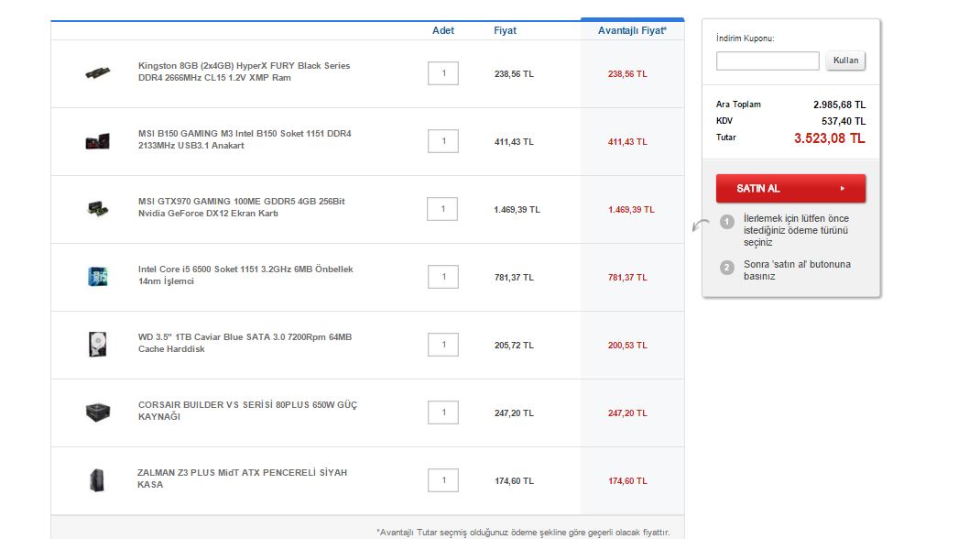Click the Corsair power supply image
Image resolution: width=980 pixels, height=539 pixels.
click(x=97, y=412)
